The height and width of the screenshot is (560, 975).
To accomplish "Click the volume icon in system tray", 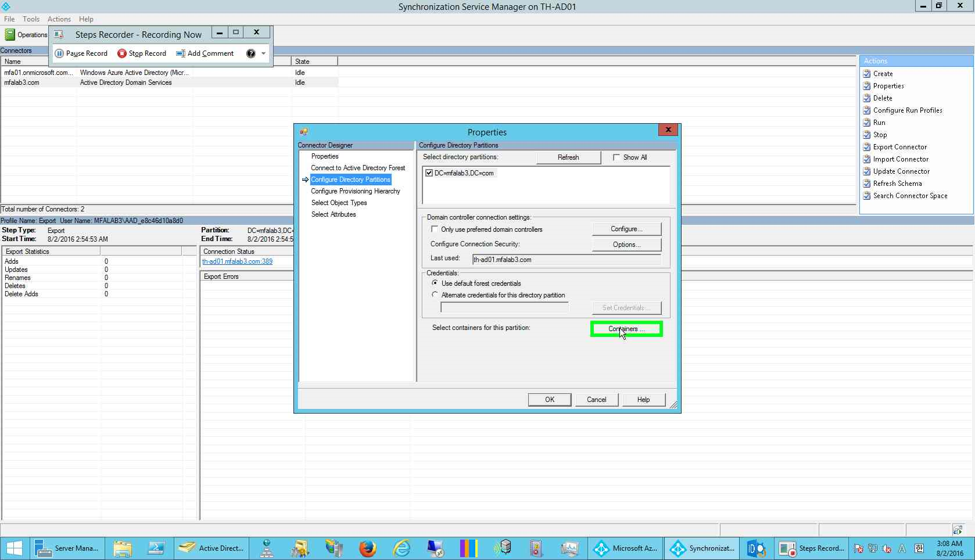I will tap(887, 548).
